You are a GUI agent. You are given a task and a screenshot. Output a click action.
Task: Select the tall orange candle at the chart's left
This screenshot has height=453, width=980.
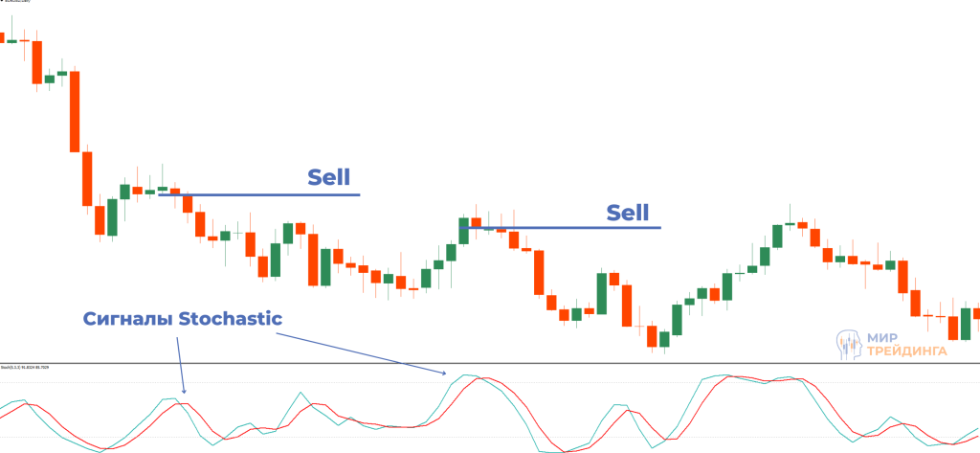tap(75, 110)
